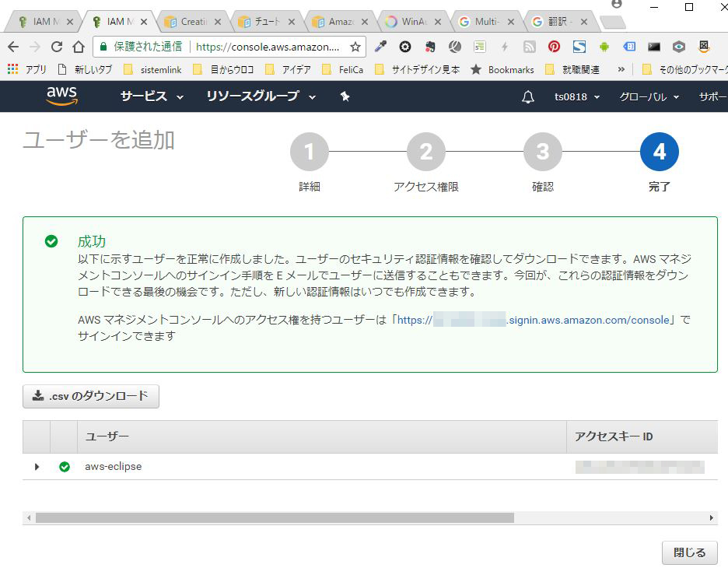Viewport: 728px width, 582px height.
Task: Click step 2 アクセス権限 circle
Action: [426, 152]
